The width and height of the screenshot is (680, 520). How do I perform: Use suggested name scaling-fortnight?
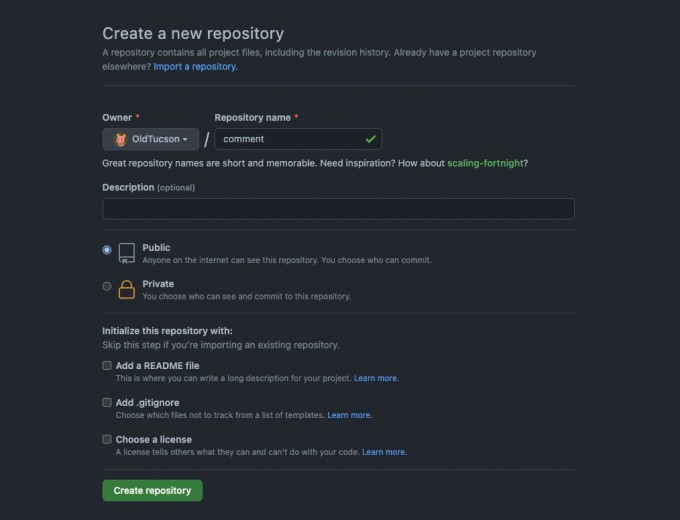tap(485, 163)
